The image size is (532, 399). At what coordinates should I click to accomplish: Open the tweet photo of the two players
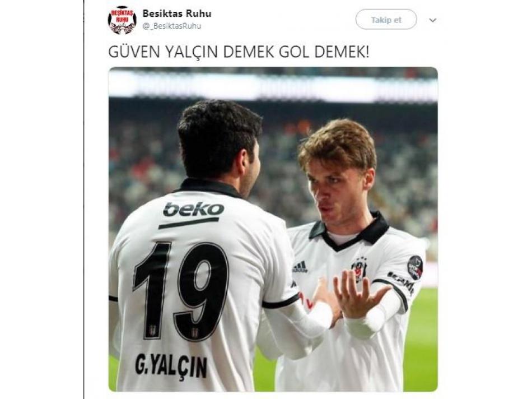tap(273, 229)
